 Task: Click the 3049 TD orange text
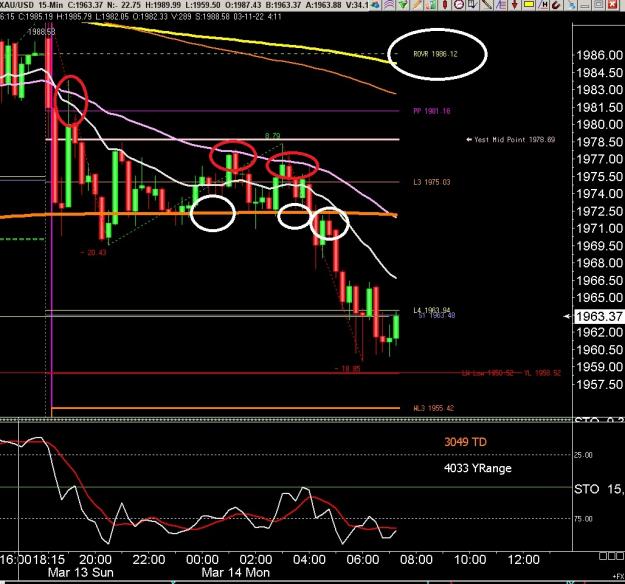coord(465,442)
